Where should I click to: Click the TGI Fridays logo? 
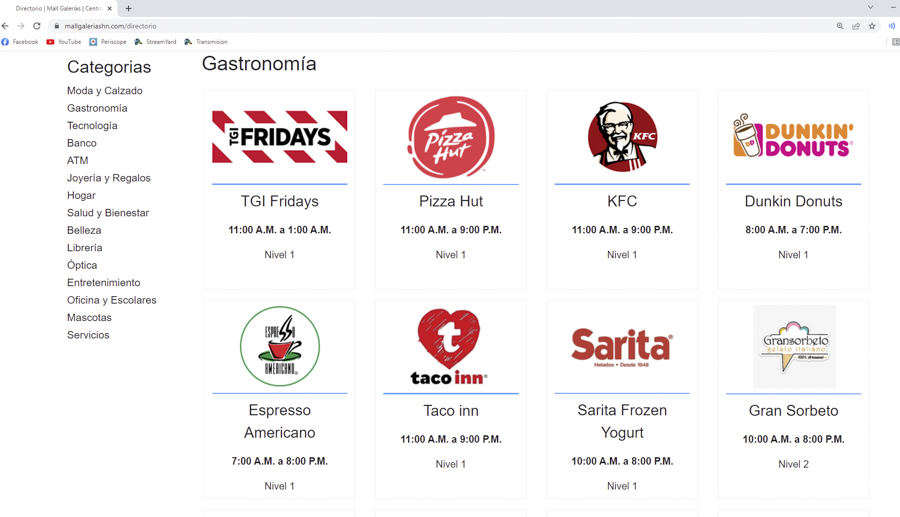(280, 137)
